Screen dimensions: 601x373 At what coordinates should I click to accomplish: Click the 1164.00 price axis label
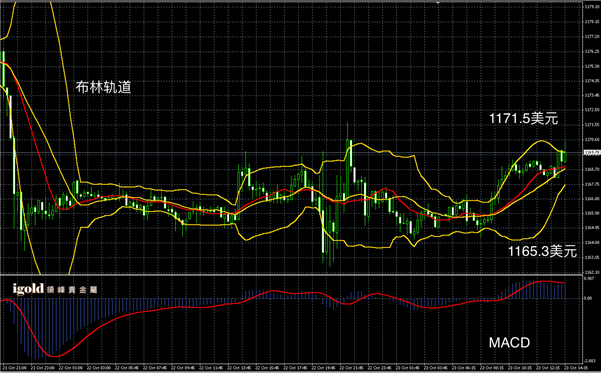click(592, 242)
